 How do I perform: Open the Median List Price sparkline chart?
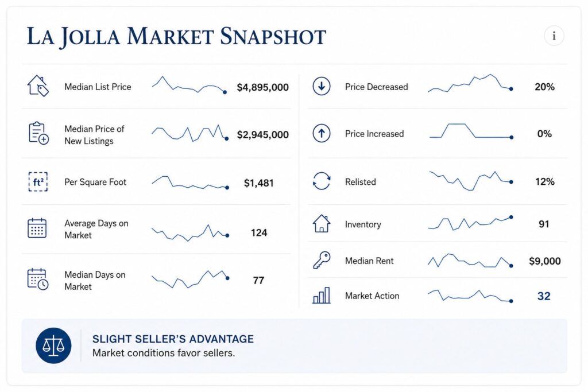click(189, 85)
